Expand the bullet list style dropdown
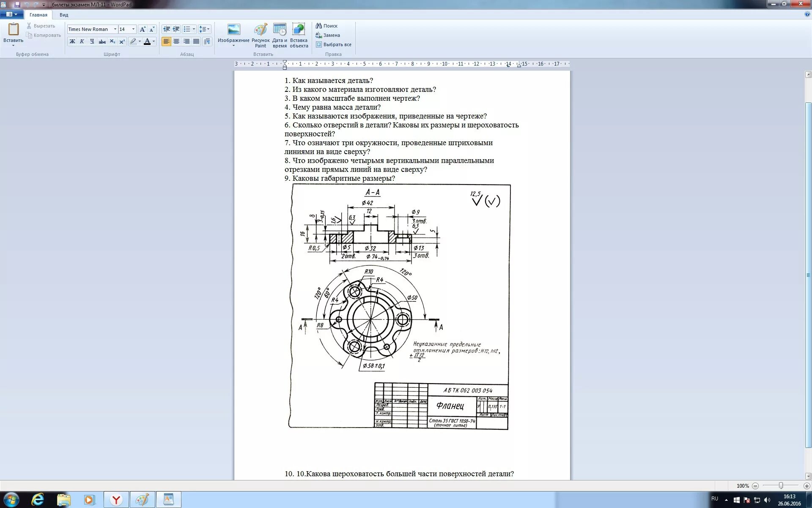Viewport: 812px width, 508px height. (x=194, y=29)
